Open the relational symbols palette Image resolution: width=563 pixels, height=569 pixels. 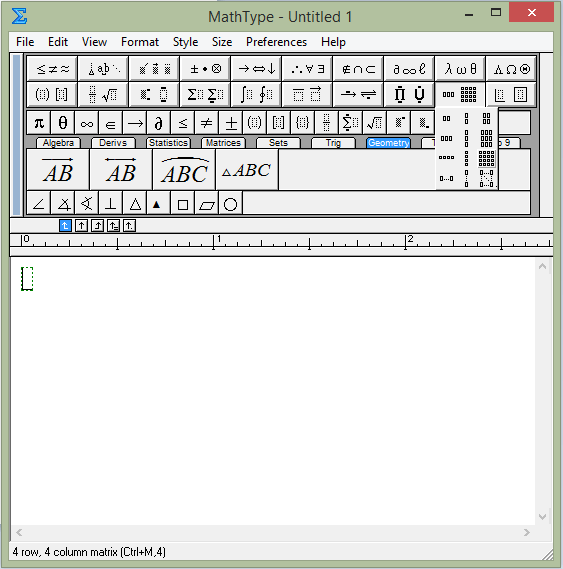pos(52,69)
